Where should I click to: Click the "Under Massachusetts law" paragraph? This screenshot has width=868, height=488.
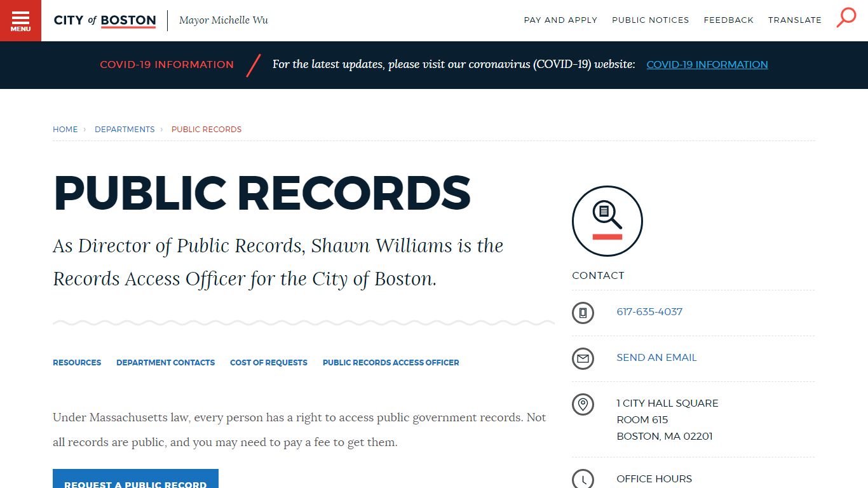pos(299,430)
